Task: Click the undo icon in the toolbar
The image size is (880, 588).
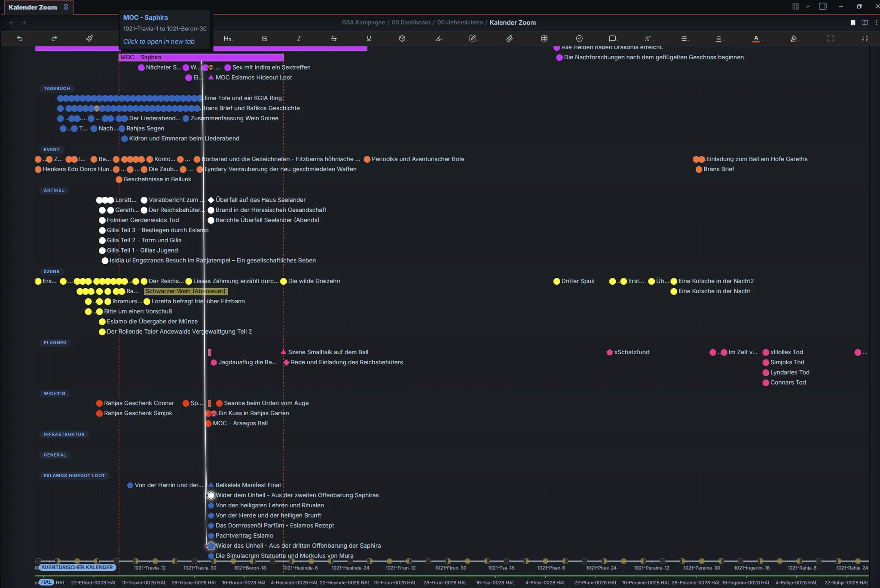Action: (x=19, y=39)
